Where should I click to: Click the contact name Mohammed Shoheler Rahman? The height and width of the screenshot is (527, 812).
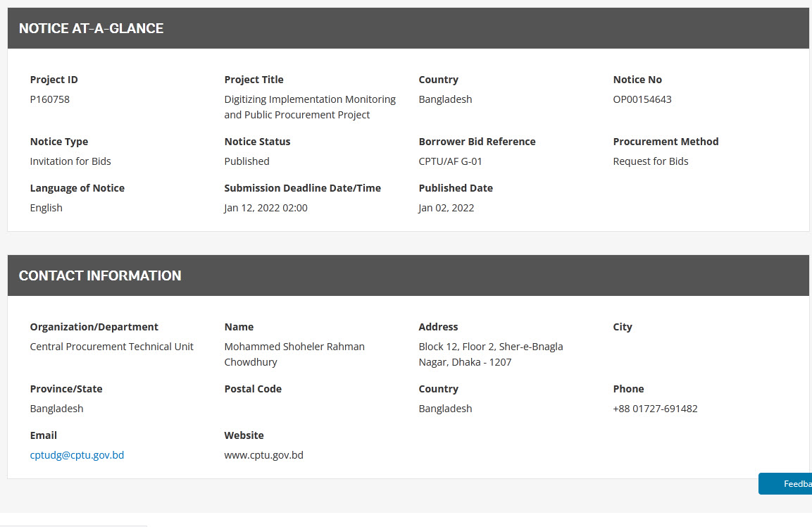point(294,347)
